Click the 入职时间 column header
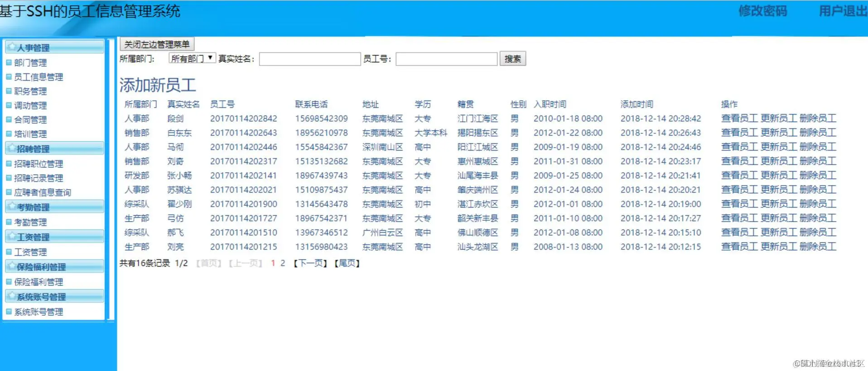868x371 pixels. point(550,105)
